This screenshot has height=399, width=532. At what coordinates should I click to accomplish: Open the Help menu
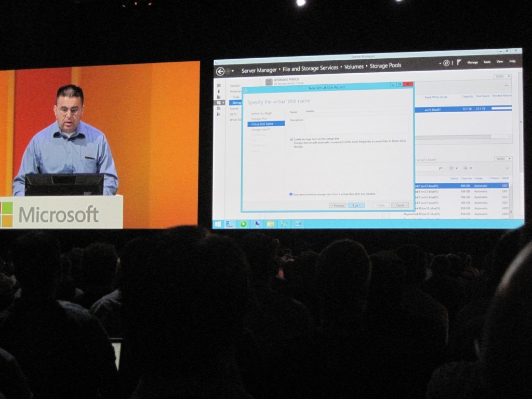pos(512,61)
